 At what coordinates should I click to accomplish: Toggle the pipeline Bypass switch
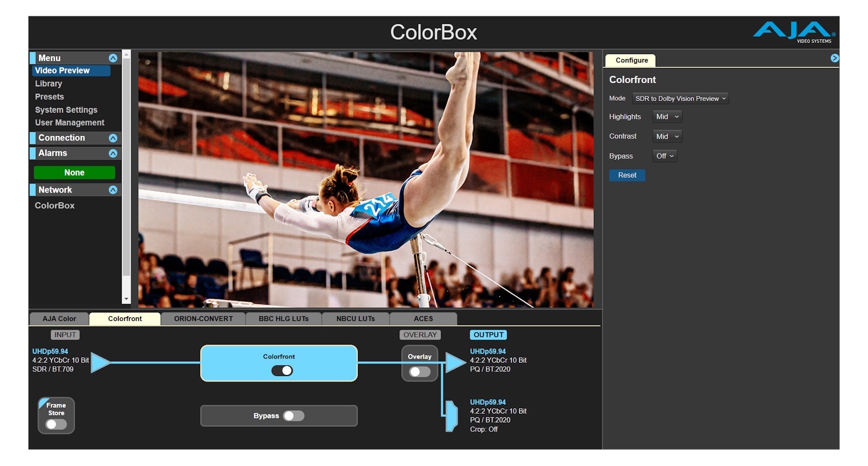click(294, 416)
